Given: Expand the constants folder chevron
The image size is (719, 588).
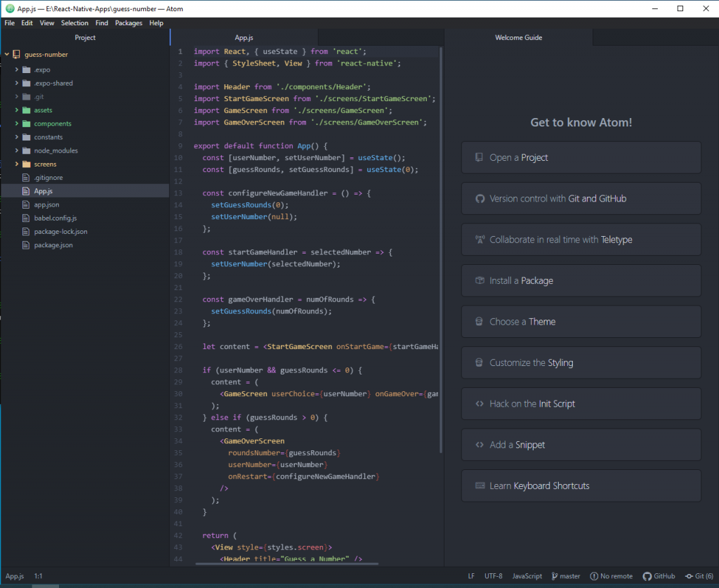Looking at the screenshot, I should (17, 137).
